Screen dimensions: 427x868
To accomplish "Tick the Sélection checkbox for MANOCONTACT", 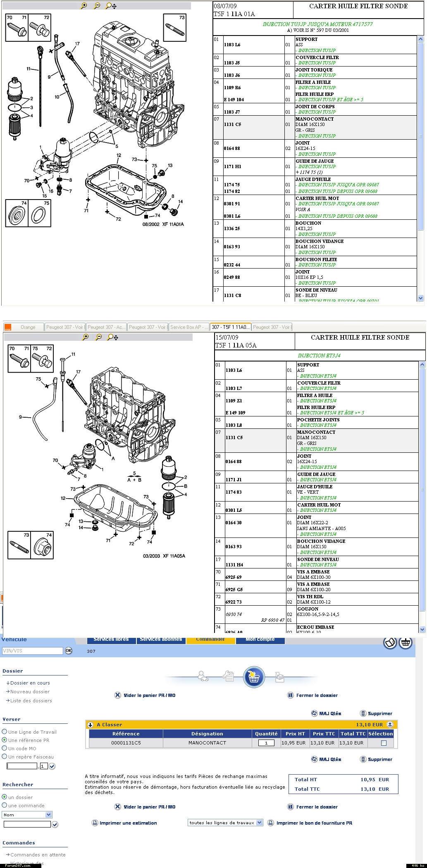I will click(384, 743).
